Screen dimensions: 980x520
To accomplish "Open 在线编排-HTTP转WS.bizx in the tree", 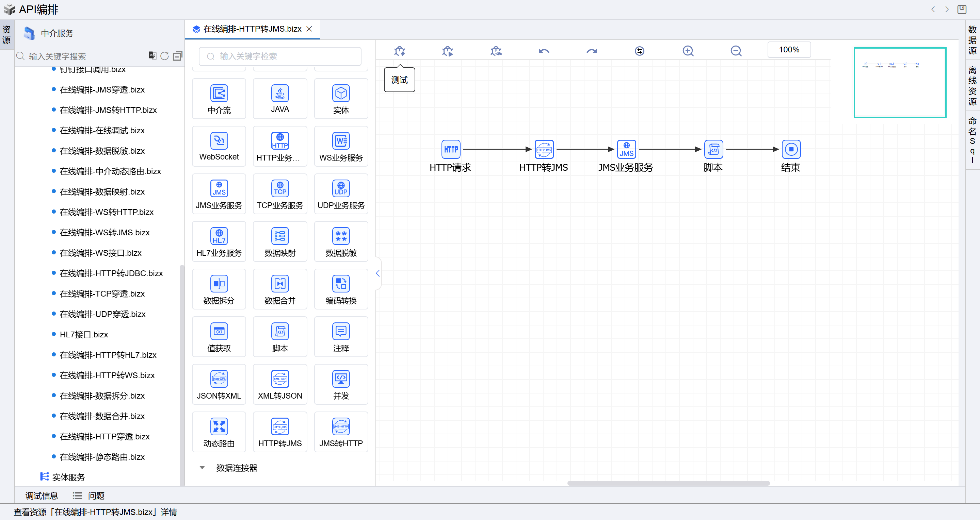I will (x=107, y=375).
